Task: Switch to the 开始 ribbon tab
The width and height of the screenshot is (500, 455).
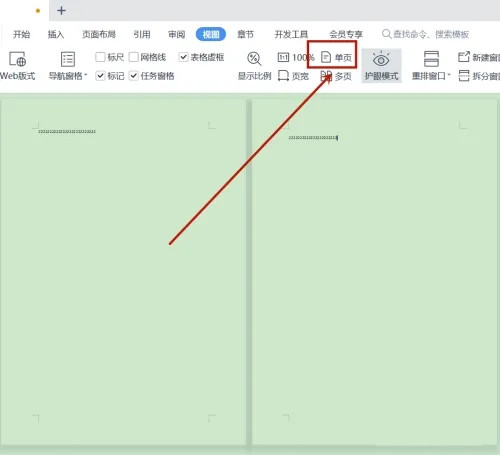Action: pyautogui.click(x=21, y=34)
